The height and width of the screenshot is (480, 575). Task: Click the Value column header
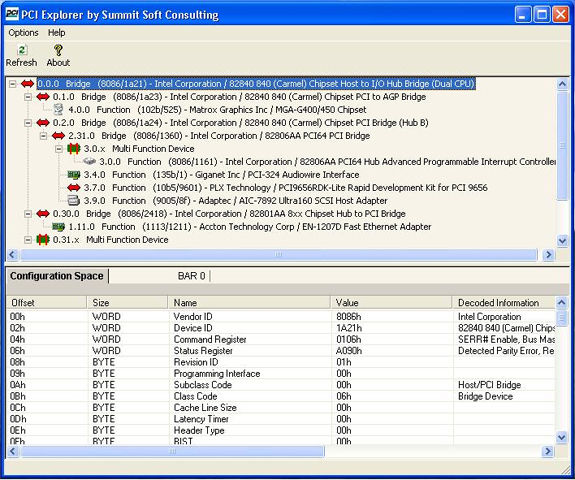[391, 303]
